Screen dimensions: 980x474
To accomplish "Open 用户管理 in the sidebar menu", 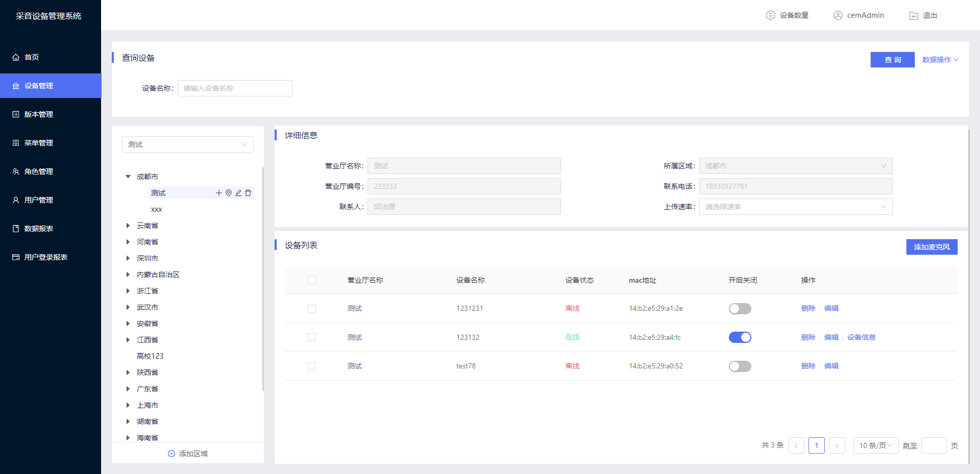I will click(51, 200).
